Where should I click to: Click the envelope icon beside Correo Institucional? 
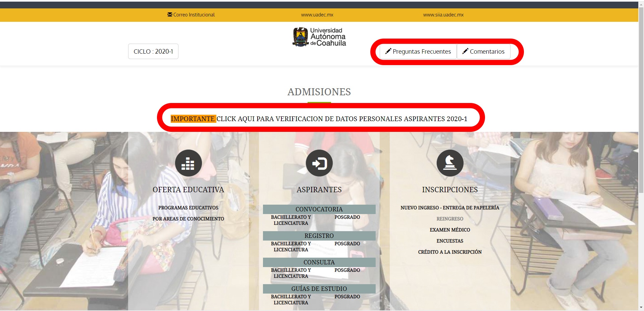point(170,14)
